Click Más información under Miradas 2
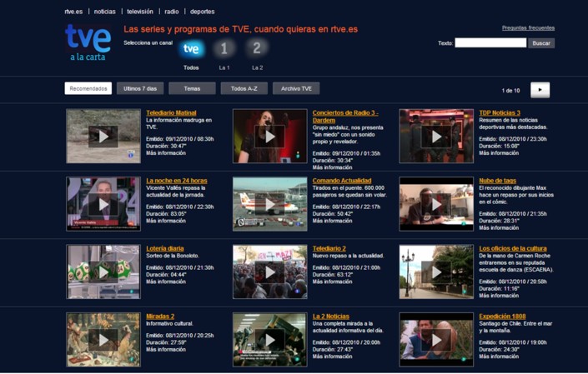This screenshot has width=588, height=374. 166,349
